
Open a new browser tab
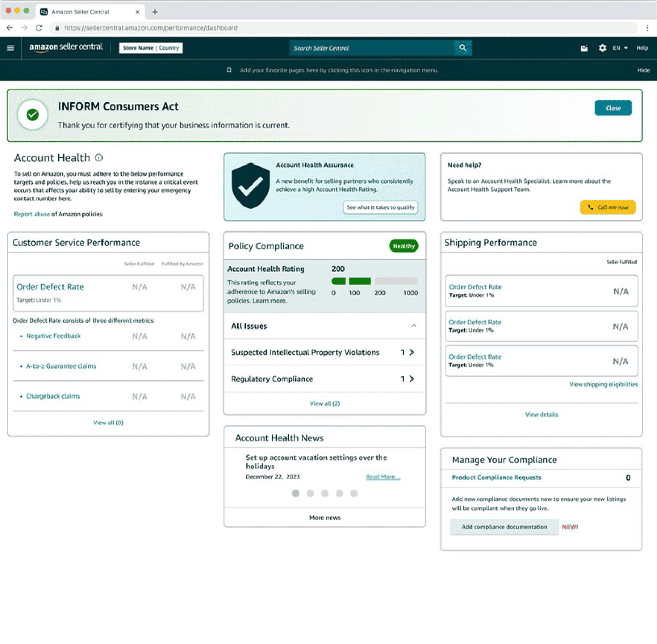coord(155,12)
